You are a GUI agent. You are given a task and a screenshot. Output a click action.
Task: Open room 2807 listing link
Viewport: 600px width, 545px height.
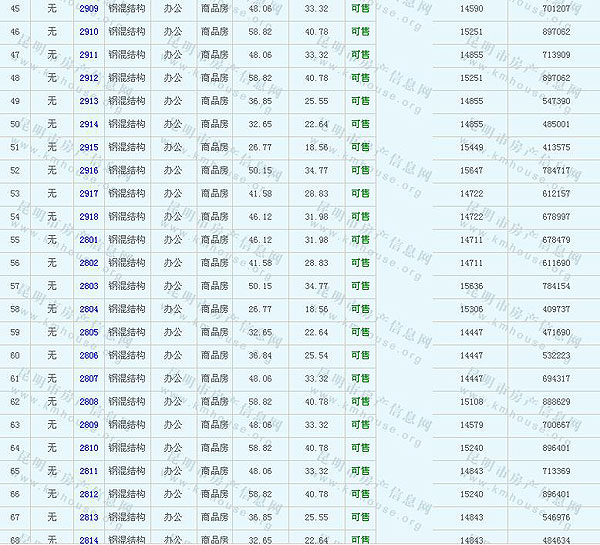89,379
